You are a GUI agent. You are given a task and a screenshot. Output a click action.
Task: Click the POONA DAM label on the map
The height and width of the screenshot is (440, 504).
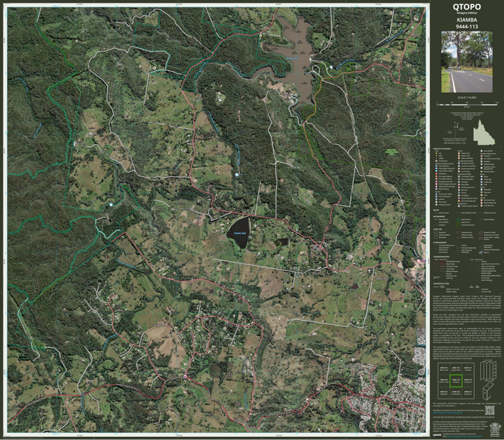tap(240, 233)
